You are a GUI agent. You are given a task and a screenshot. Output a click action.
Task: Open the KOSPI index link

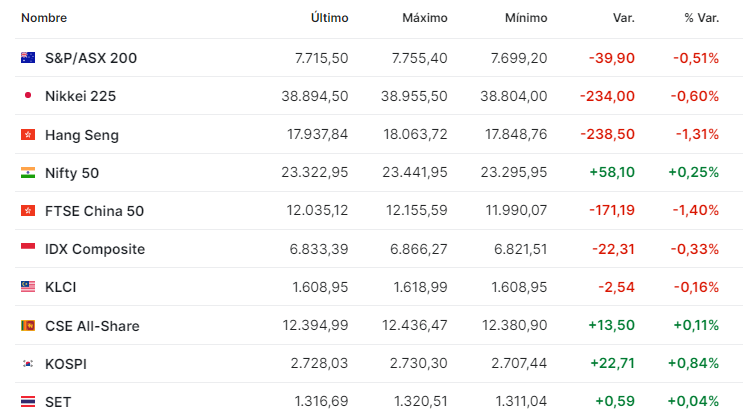66,364
